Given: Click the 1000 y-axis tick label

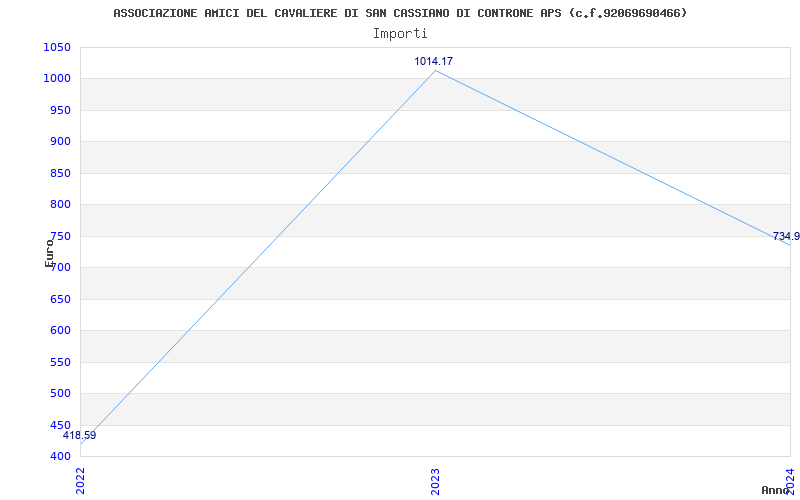Looking at the screenshot, I should point(57,79).
